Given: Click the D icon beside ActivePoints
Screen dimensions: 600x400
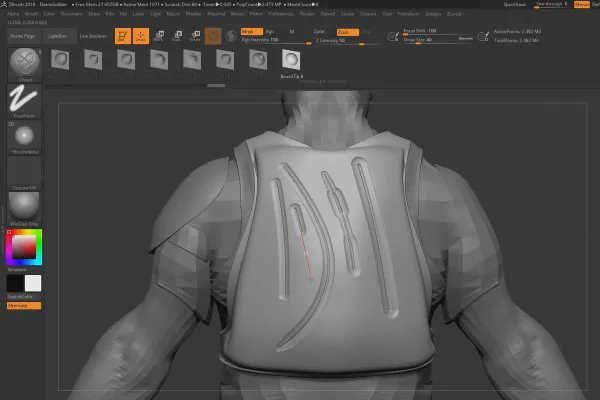Looking at the screenshot, I should 483,36.
